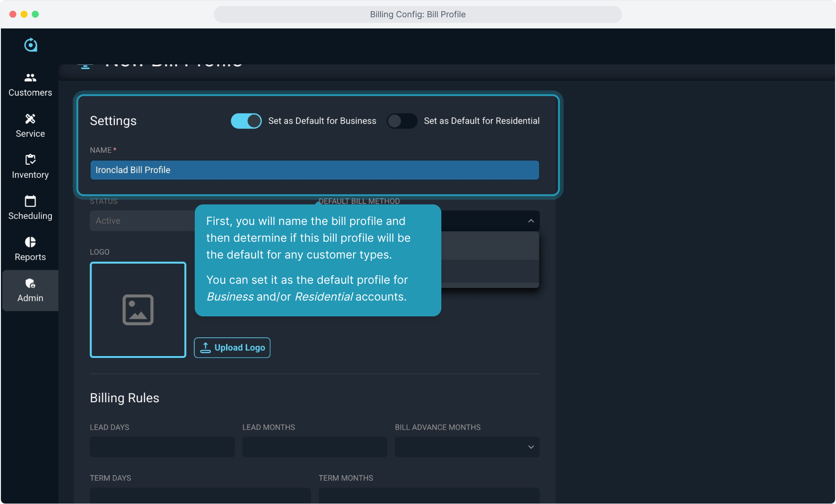Open Scheduling calendar icon
The width and height of the screenshot is (836, 504).
click(x=30, y=201)
